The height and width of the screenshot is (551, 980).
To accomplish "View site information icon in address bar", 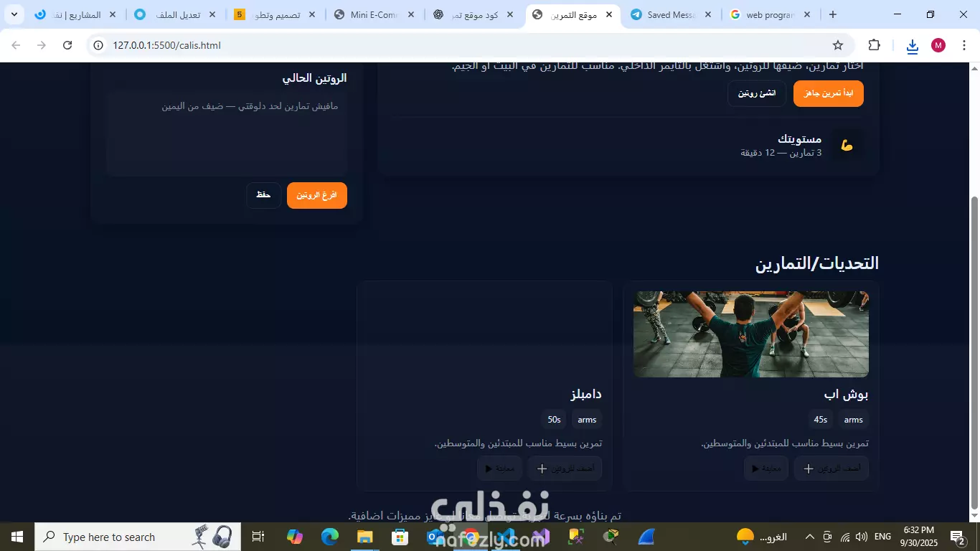I will (x=99, y=45).
